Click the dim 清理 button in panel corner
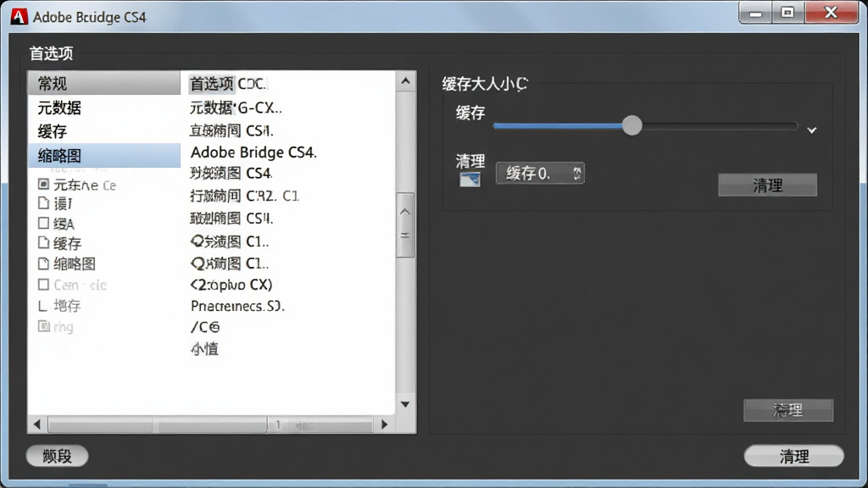The width and height of the screenshot is (868, 488). click(787, 410)
